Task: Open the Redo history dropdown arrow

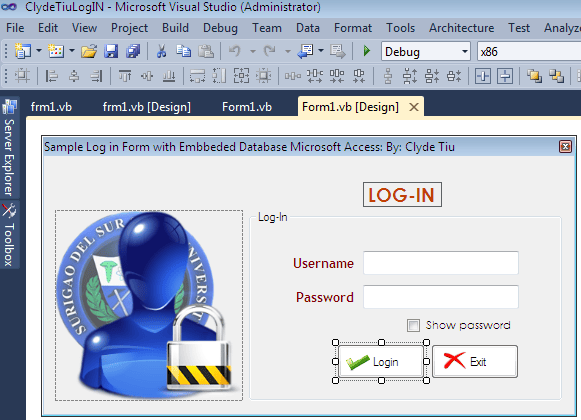Action: (288, 51)
